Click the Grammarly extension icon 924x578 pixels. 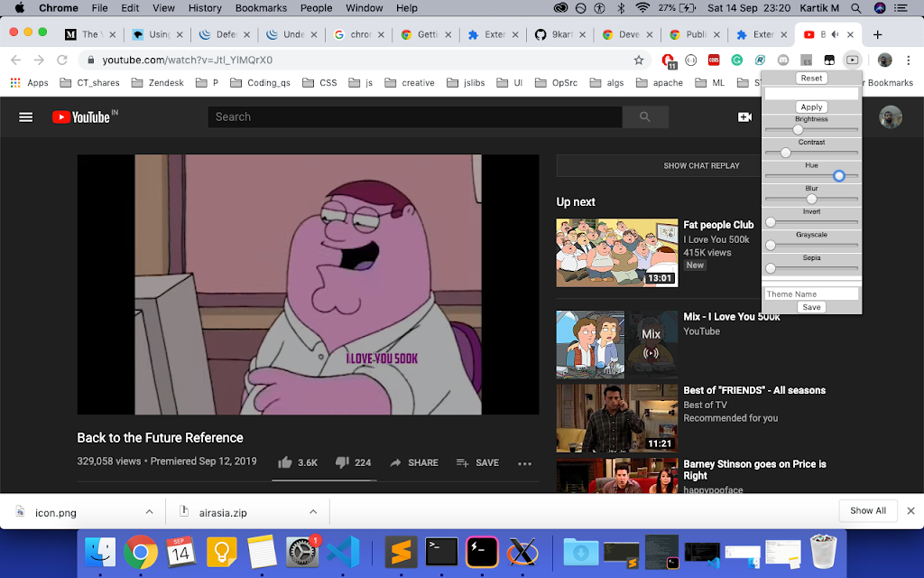coord(736,60)
